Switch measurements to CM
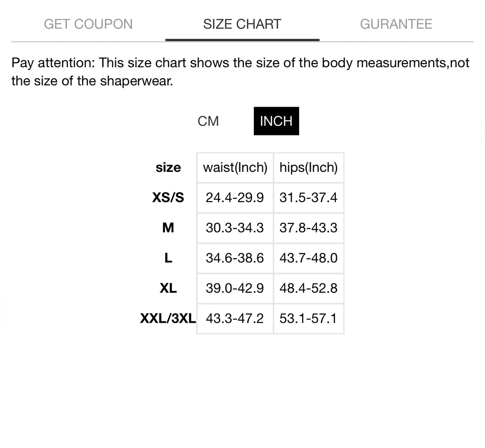This screenshot has width=485, height=448. [208, 121]
